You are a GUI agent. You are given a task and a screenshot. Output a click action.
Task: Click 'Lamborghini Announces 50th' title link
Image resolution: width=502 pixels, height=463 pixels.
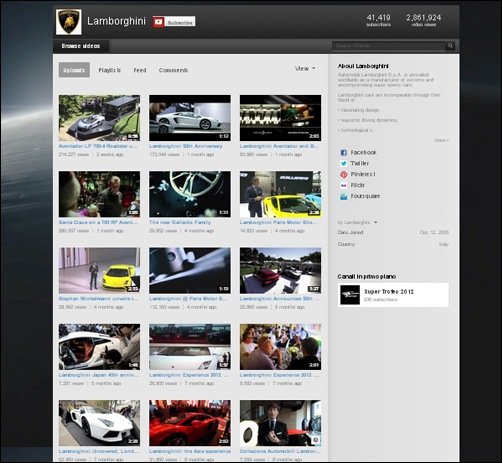click(x=279, y=299)
